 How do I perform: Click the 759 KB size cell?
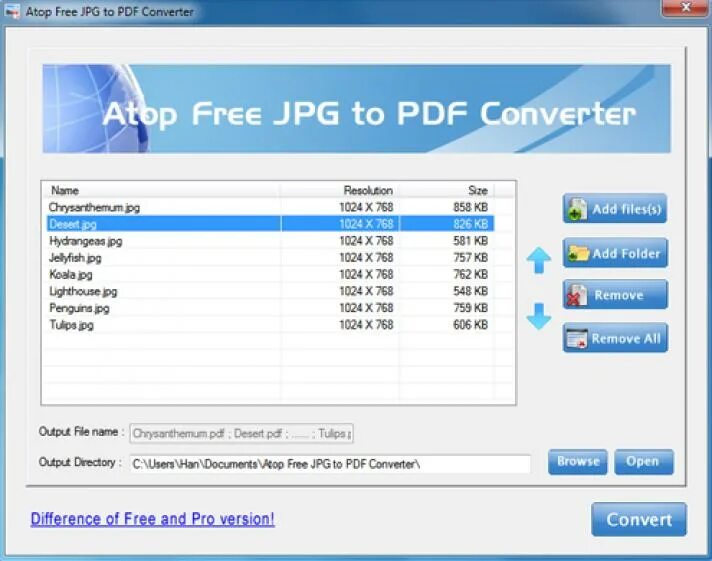click(x=470, y=308)
